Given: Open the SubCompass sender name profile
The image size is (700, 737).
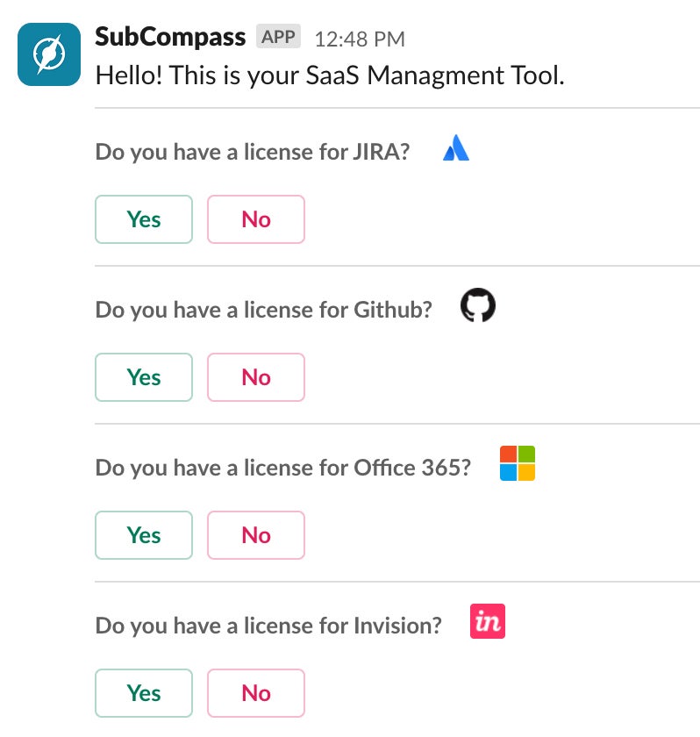Looking at the screenshot, I should click(170, 37).
